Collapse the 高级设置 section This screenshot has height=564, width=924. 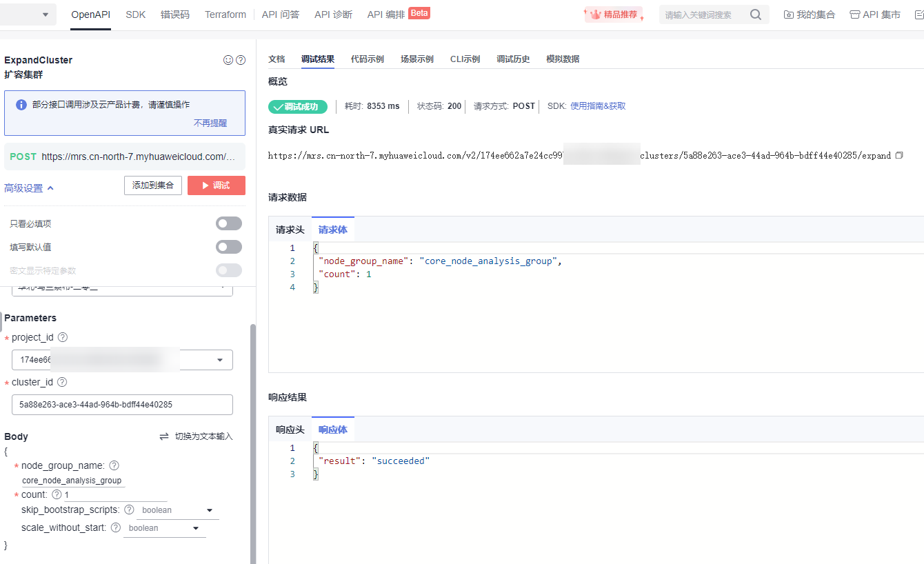29,188
